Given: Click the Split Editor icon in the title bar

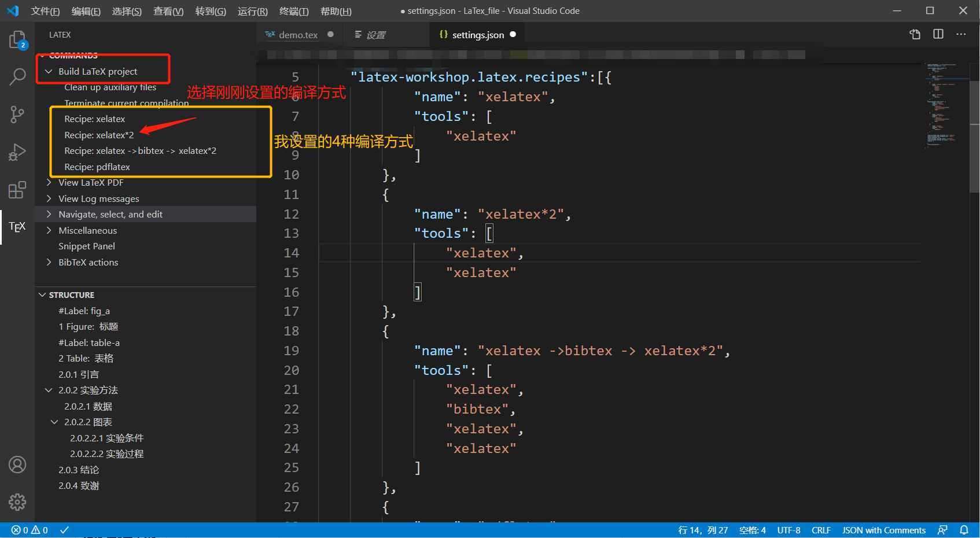Looking at the screenshot, I should point(938,34).
